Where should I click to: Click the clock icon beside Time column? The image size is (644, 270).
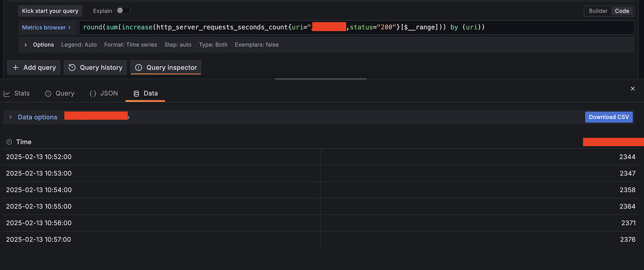[x=8, y=142]
